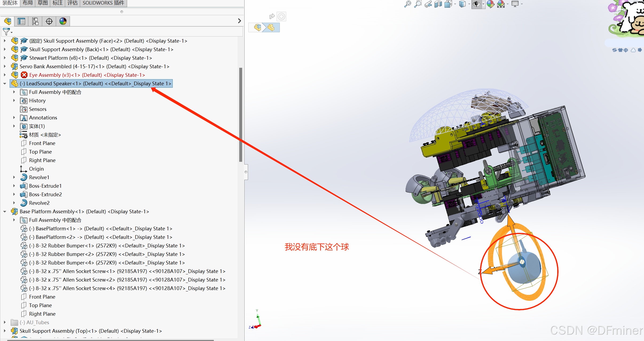
Task: Toggle the Hide/Show Items eye button
Action: click(476, 4)
